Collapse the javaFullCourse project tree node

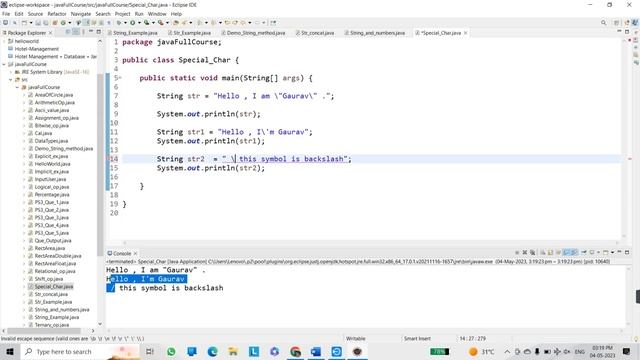point(4,64)
